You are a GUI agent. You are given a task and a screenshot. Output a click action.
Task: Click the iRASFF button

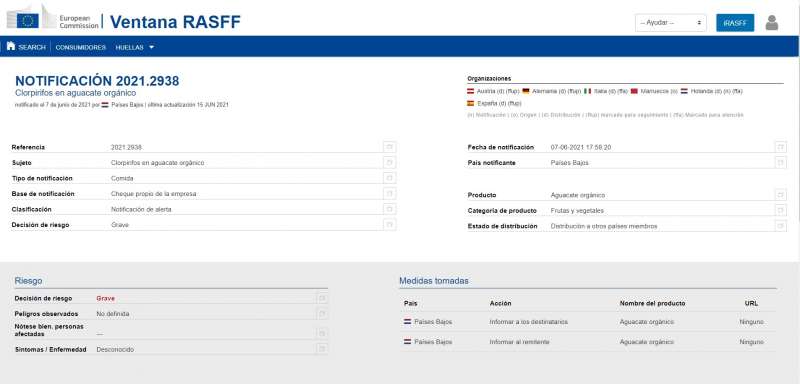(x=735, y=23)
